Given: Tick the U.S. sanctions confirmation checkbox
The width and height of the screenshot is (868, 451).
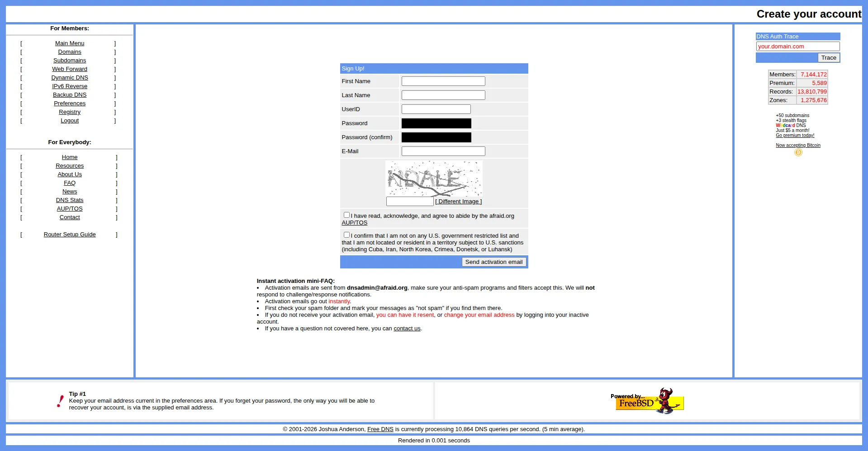Looking at the screenshot, I should coord(346,235).
